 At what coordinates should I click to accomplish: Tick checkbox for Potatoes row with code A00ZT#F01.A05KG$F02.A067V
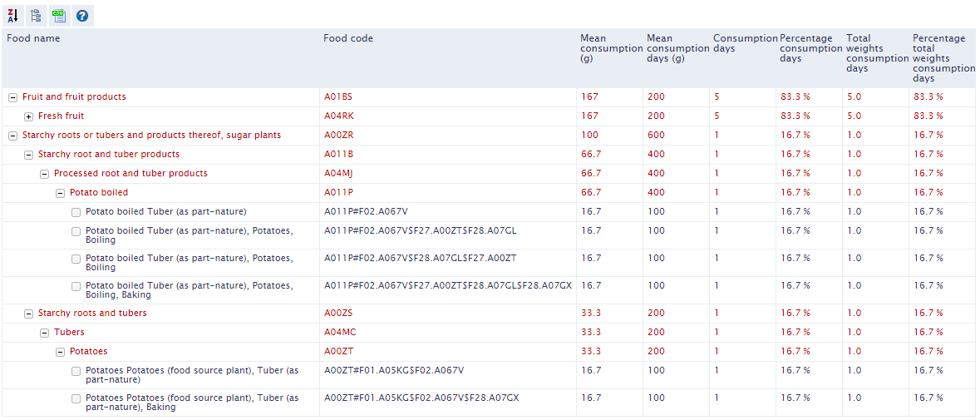(x=76, y=372)
